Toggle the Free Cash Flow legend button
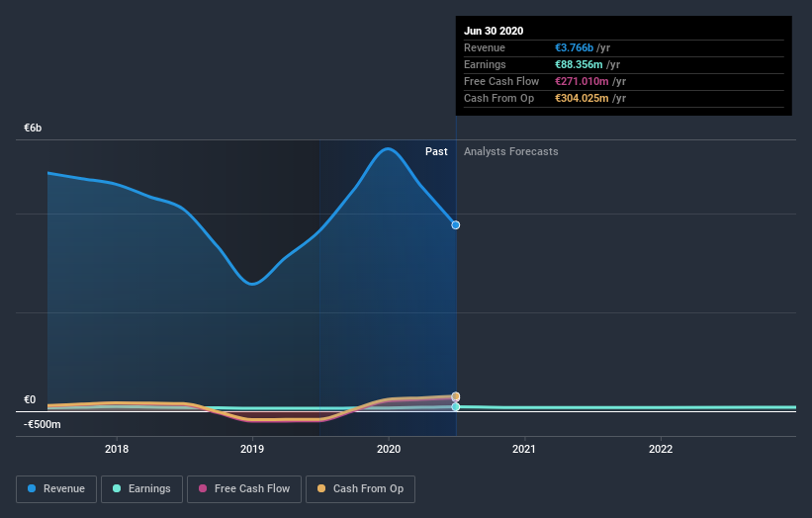The image size is (812, 518). [x=244, y=489]
